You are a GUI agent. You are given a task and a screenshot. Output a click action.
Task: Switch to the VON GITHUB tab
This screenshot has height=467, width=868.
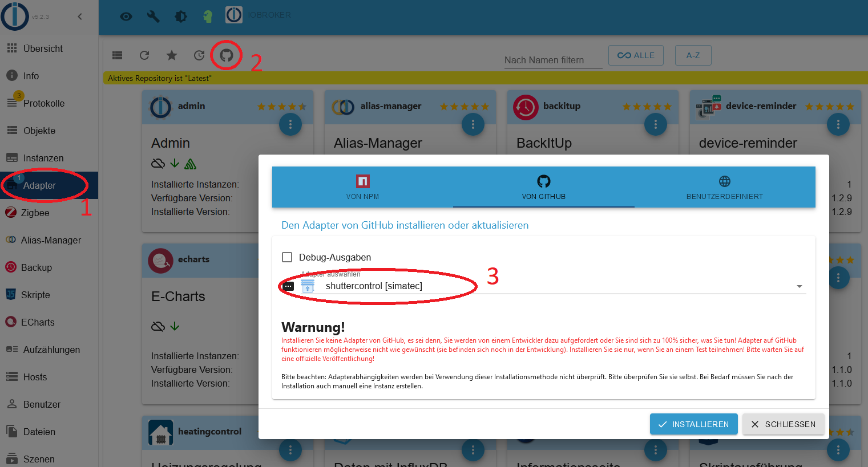[x=543, y=187]
